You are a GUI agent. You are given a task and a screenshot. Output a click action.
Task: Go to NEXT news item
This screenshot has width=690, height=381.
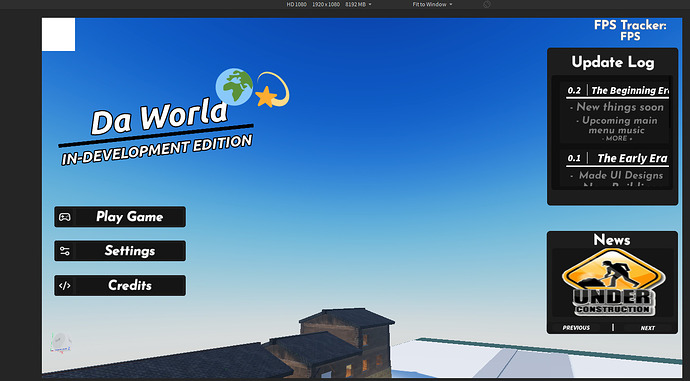pos(648,328)
